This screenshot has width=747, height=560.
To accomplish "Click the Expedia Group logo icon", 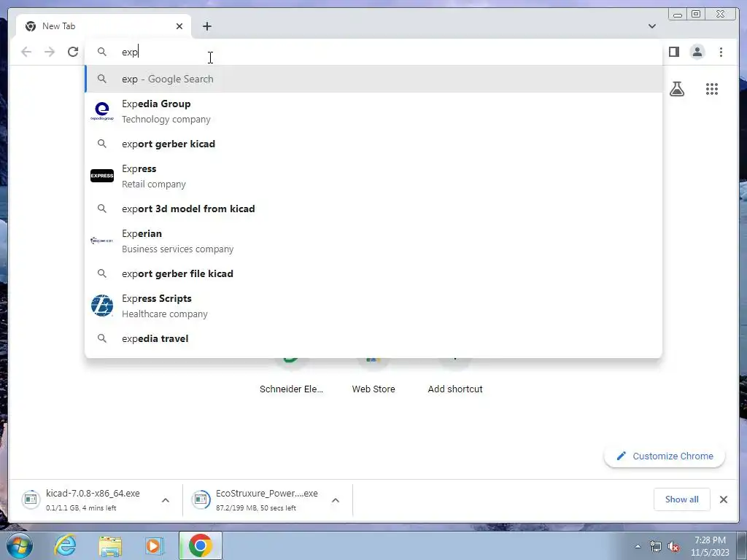I will click(102, 112).
